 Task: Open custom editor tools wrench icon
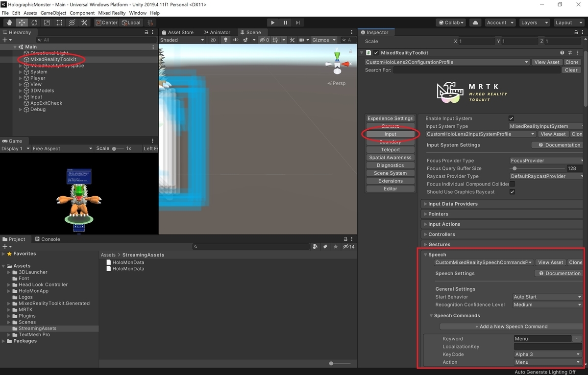pyautogui.click(x=84, y=23)
